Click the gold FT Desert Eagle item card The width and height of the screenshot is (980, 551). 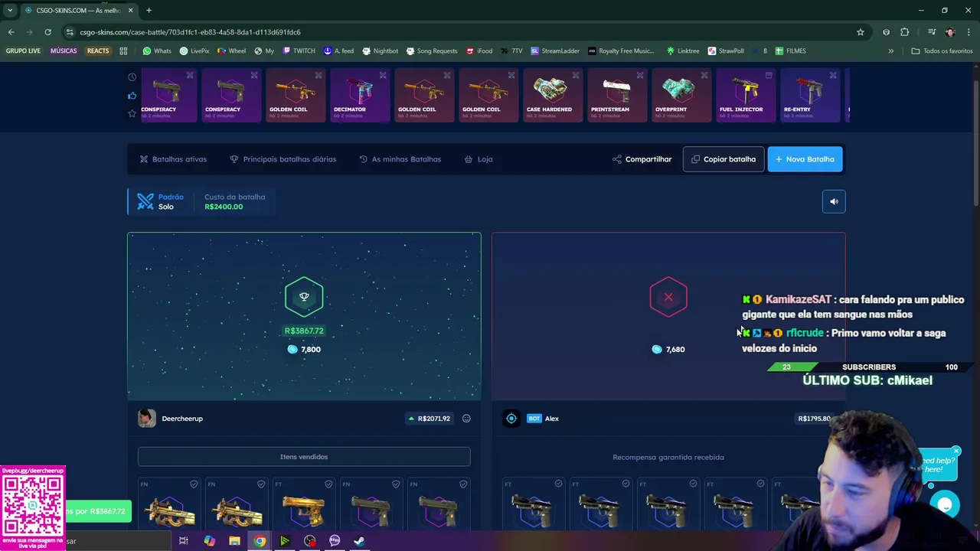coord(304,504)
